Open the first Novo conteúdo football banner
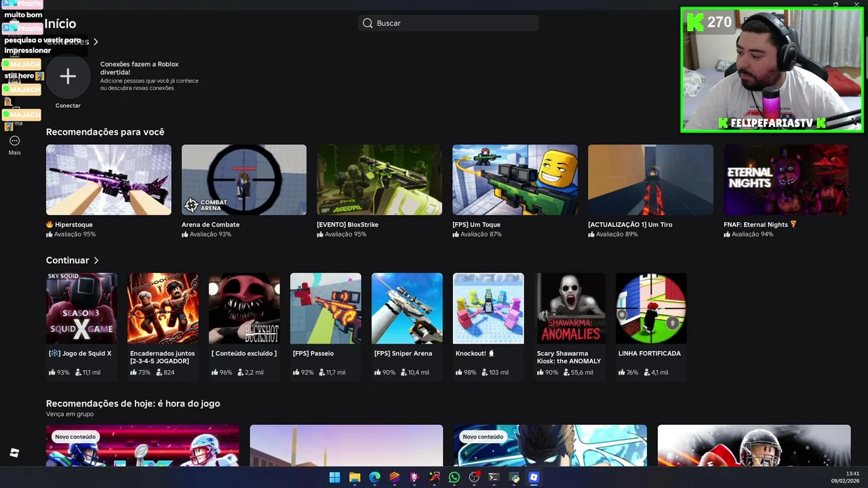This screenshot has width=868, height=488. [x=142, y=445]
